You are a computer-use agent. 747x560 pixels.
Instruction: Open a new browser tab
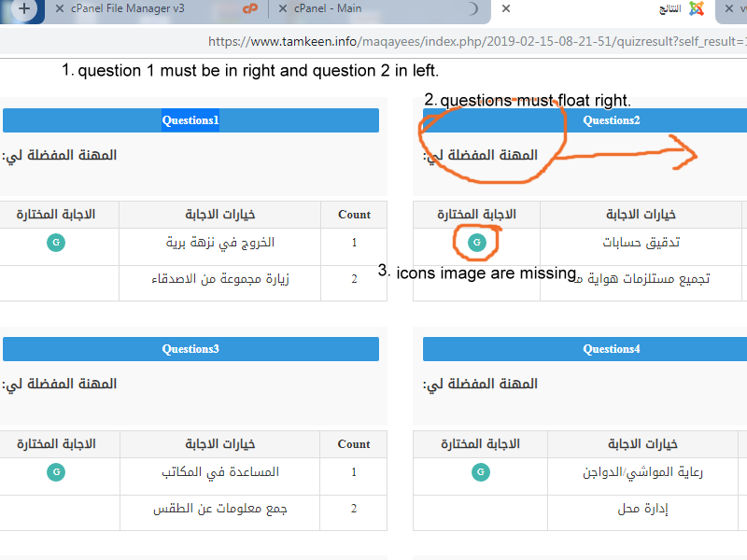[x=24, y=9]
